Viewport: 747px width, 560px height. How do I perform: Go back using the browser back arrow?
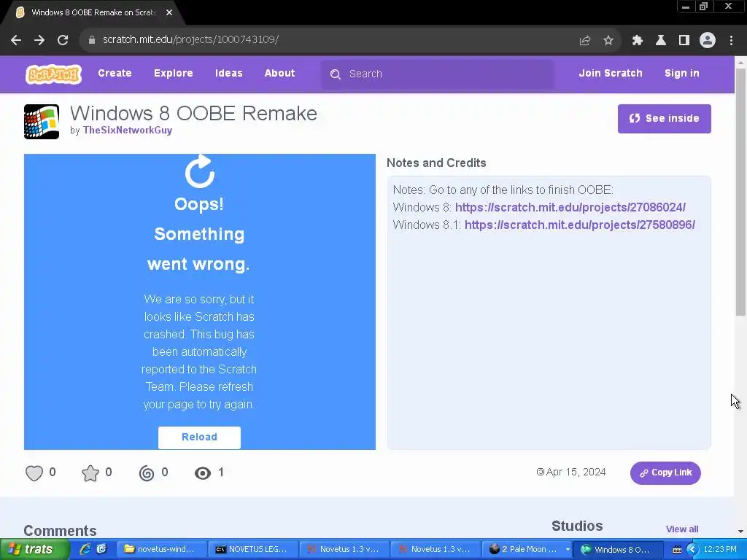tap(16, 40)
